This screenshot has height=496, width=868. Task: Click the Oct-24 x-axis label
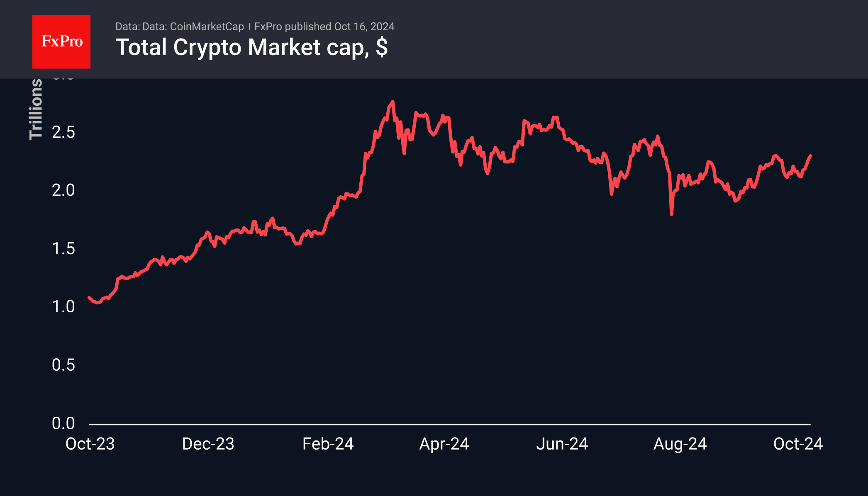tap(798, 444)
